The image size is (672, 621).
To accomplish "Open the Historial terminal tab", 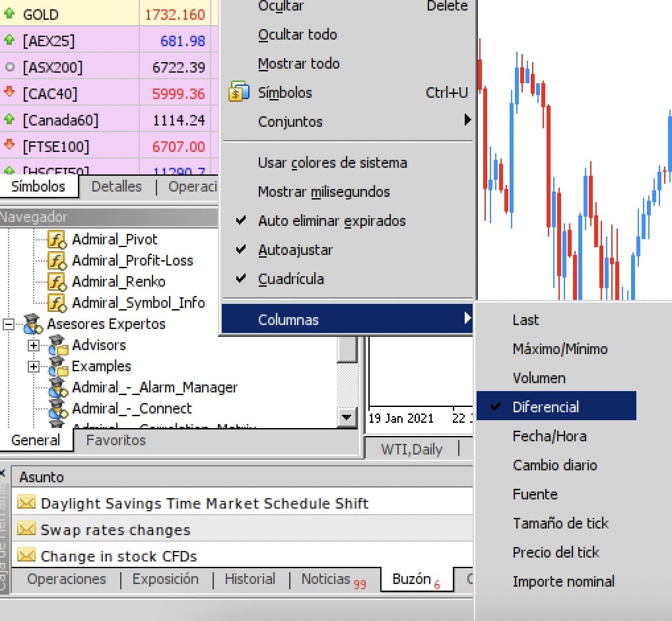I will (x=250, y=579).
